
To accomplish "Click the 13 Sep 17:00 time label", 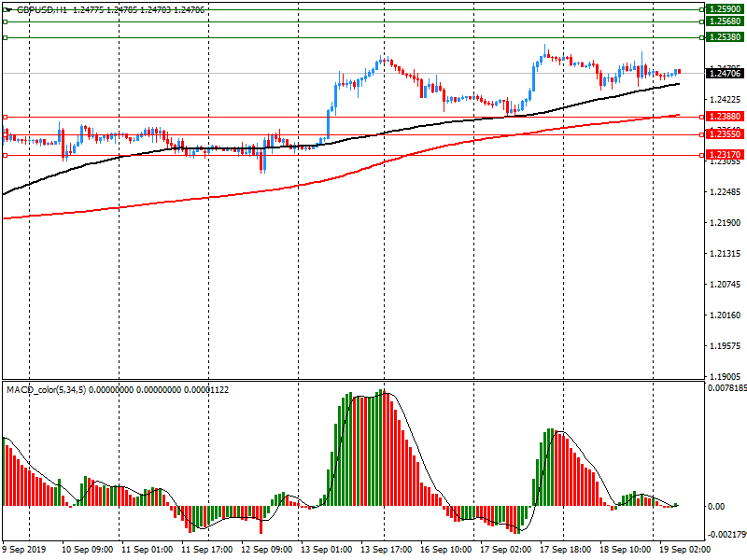I will 387,550.
